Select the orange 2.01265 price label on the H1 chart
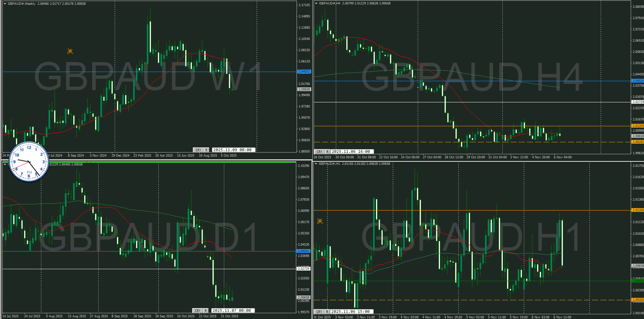Image resolution: width=644 pixels, height=319 pixels. pos(638,210)
